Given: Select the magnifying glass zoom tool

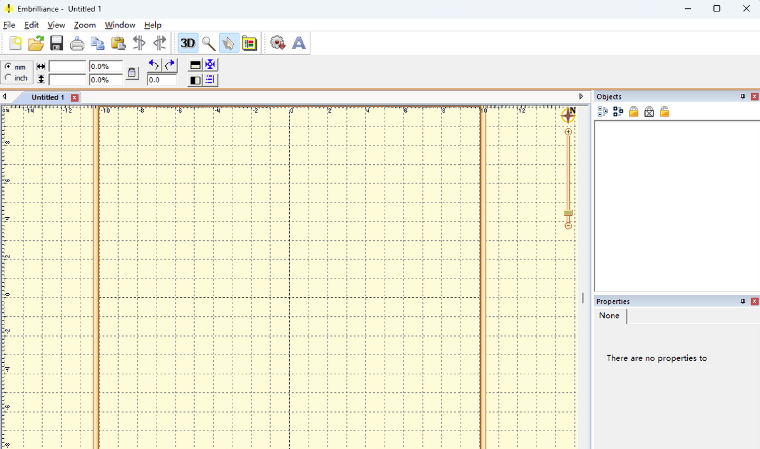Looking at the screenshot, I should point(208,44).
